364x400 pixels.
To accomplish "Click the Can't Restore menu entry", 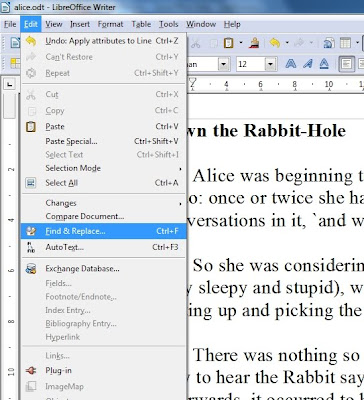I will [103, 57].
